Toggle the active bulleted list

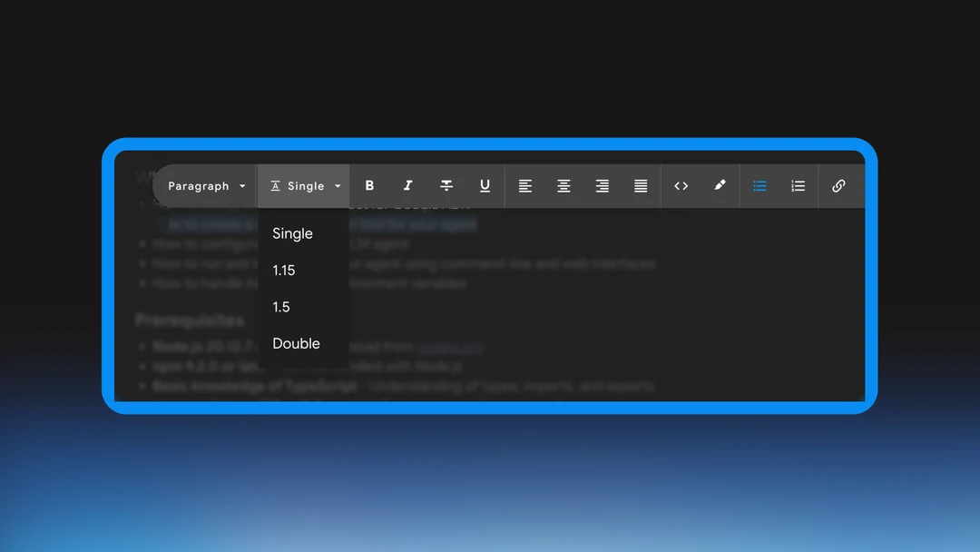(760, 186)
